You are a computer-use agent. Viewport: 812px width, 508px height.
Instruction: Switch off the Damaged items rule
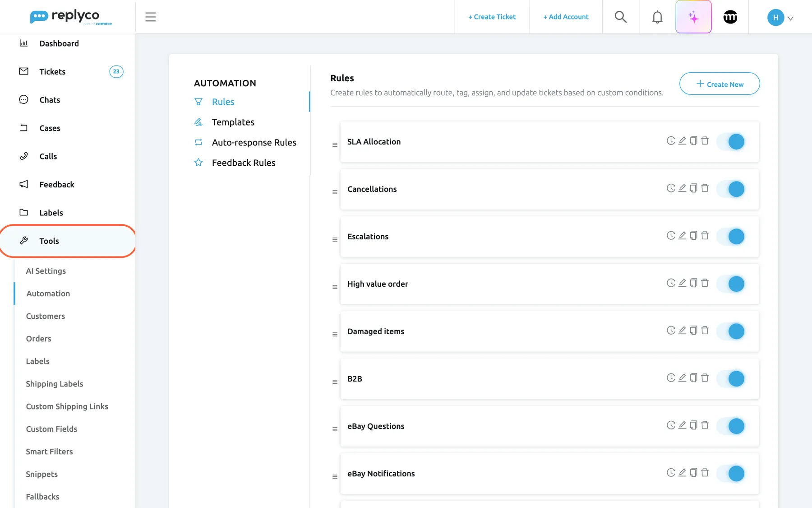coord(731,331)
